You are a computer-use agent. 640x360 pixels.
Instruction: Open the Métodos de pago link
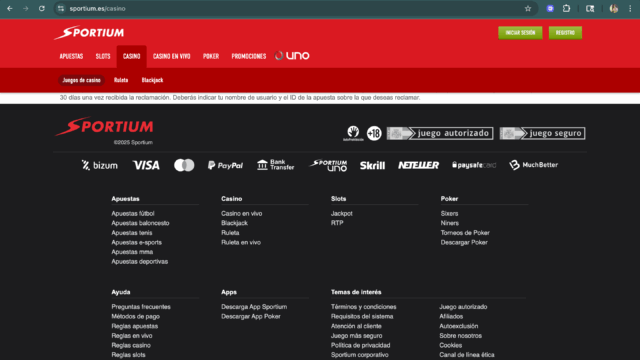(x=136, y=317)
